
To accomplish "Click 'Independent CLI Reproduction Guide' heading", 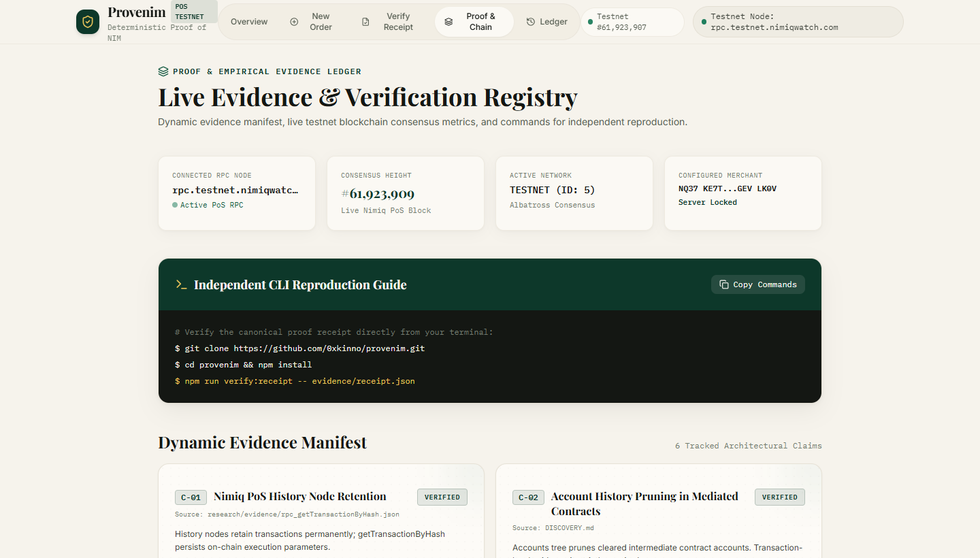I will click(300, 284).
